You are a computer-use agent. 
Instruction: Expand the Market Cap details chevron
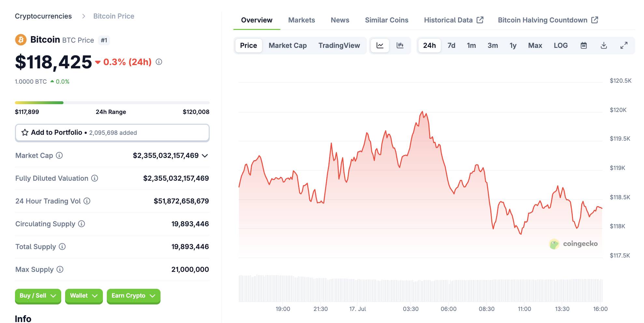click(x=205, y=156)
